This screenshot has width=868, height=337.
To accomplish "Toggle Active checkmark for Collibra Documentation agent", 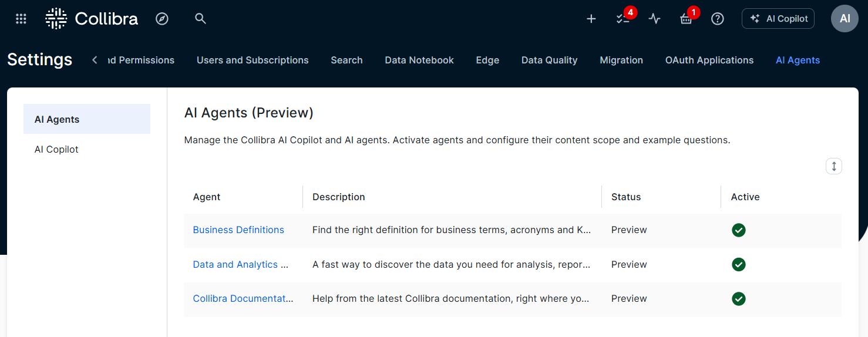I will coord(738,299).
